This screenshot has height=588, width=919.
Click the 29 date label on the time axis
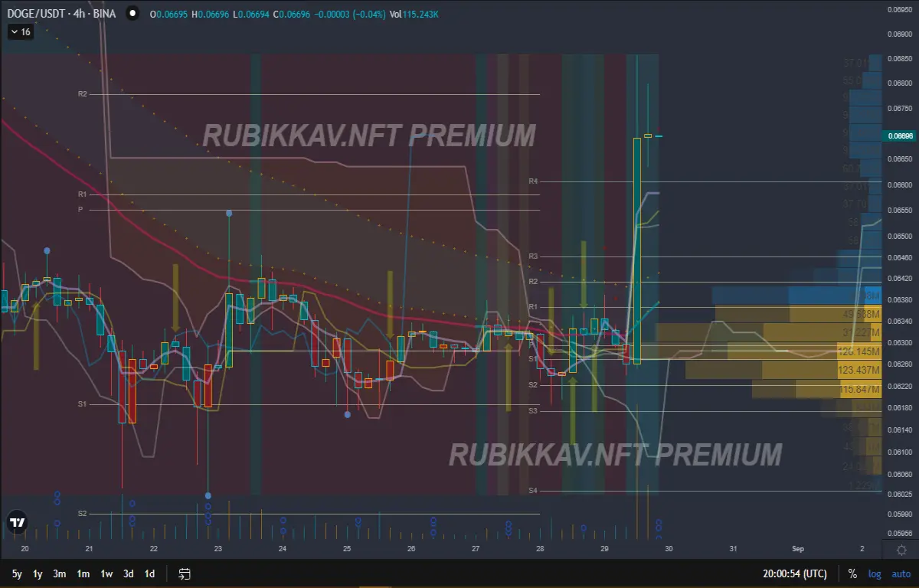604,549
